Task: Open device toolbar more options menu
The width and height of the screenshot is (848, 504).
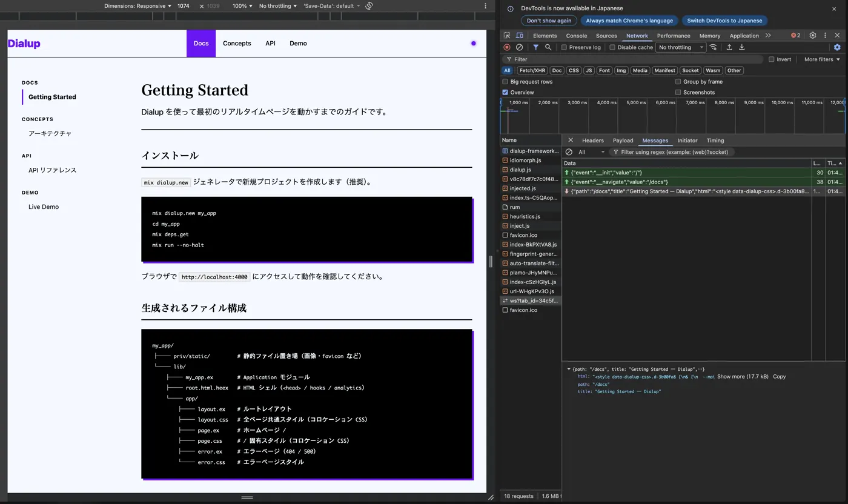Action: coord(485,6)
